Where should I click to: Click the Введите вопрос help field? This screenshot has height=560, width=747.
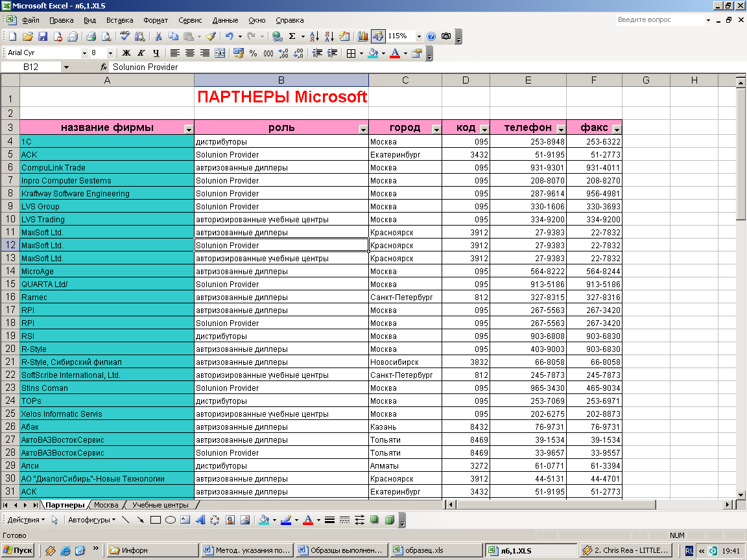click(x=660, y=20)
